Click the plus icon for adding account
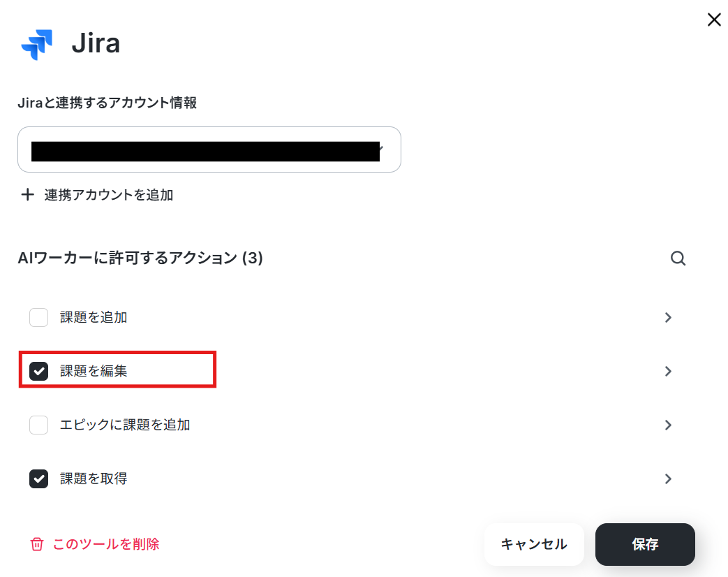728x577 pixels. click(x=27, y=194)
